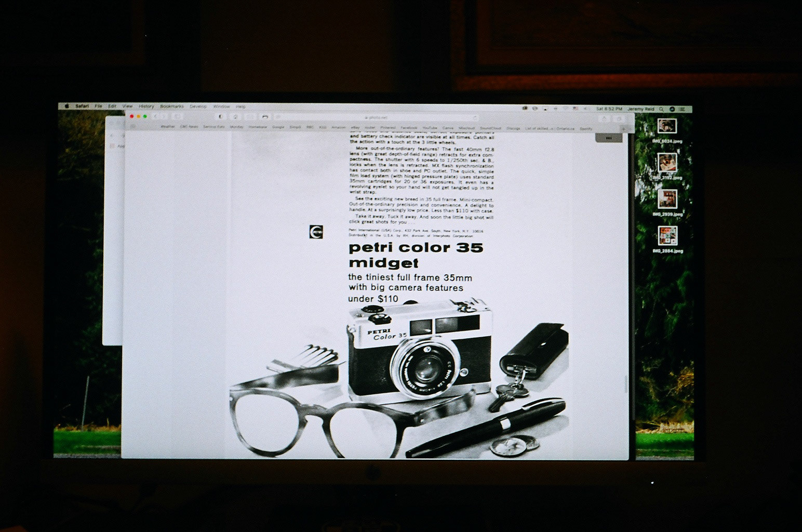Open the router favorite
Screen dimensions: 802x532
(x=370, y=127)
